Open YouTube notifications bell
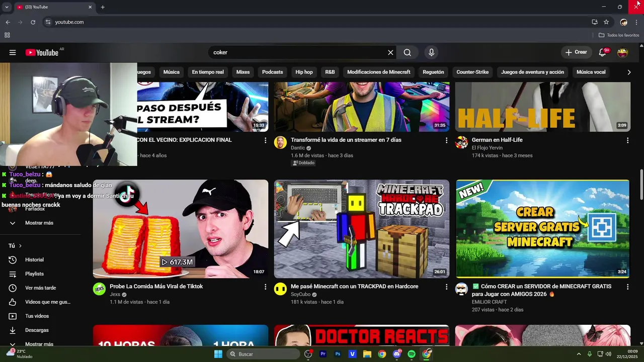The height and width of the screenshot is (362, 644). click(x=603, y=52)
